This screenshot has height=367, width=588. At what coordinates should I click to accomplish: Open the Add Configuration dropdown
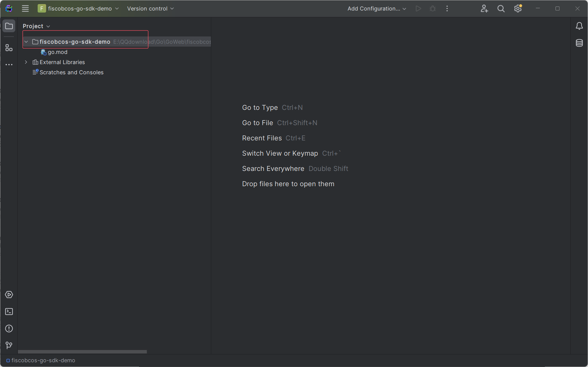coord(377,8)
